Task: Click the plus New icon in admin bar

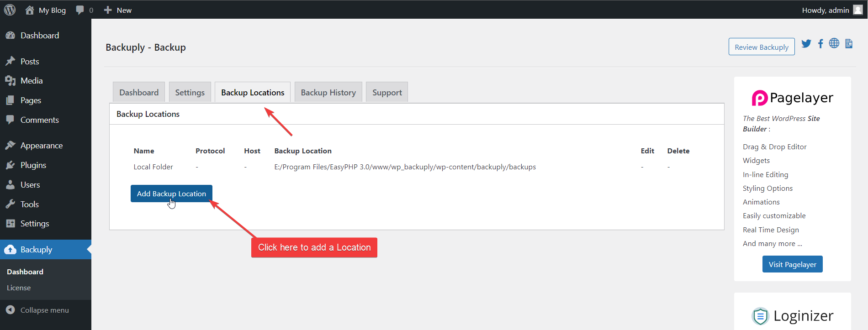Action: 108,10
